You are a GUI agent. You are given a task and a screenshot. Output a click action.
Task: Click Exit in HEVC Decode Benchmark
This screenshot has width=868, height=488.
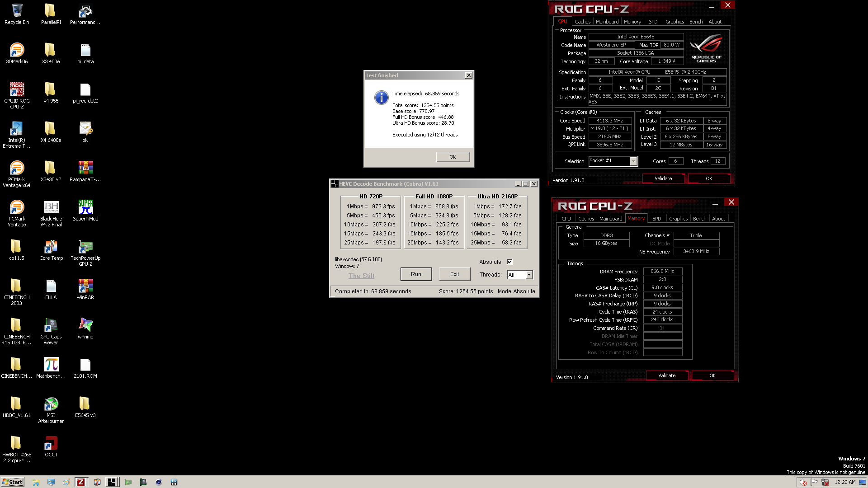click(x=454, y=274)
